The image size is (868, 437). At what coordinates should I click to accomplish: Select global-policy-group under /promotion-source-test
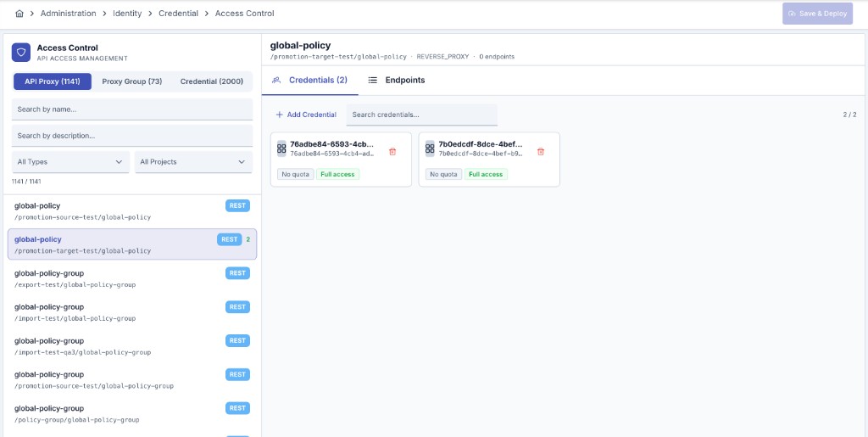point(131,380)
